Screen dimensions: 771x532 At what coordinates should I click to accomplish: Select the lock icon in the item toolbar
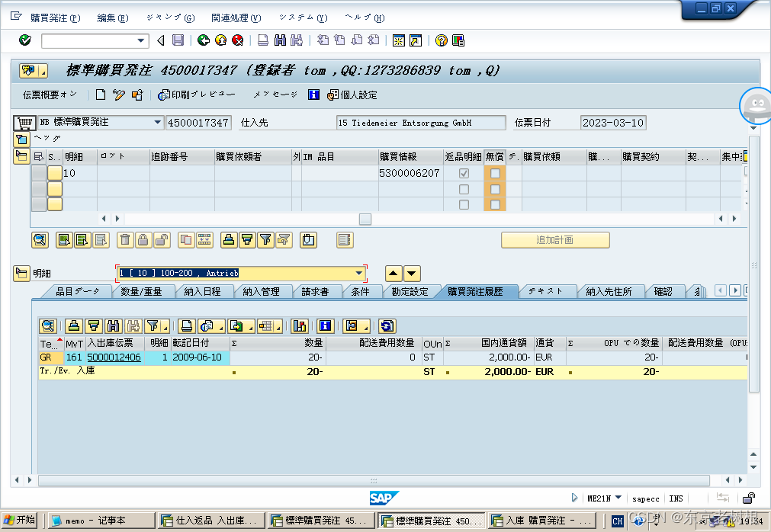[x=143, y=240]
